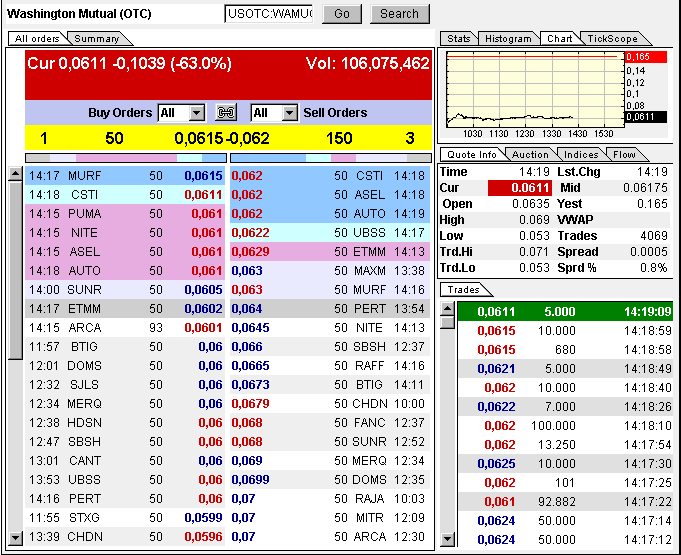Click order book scroll down arrow
Screen dimensions: 681x555
(15, 538)
